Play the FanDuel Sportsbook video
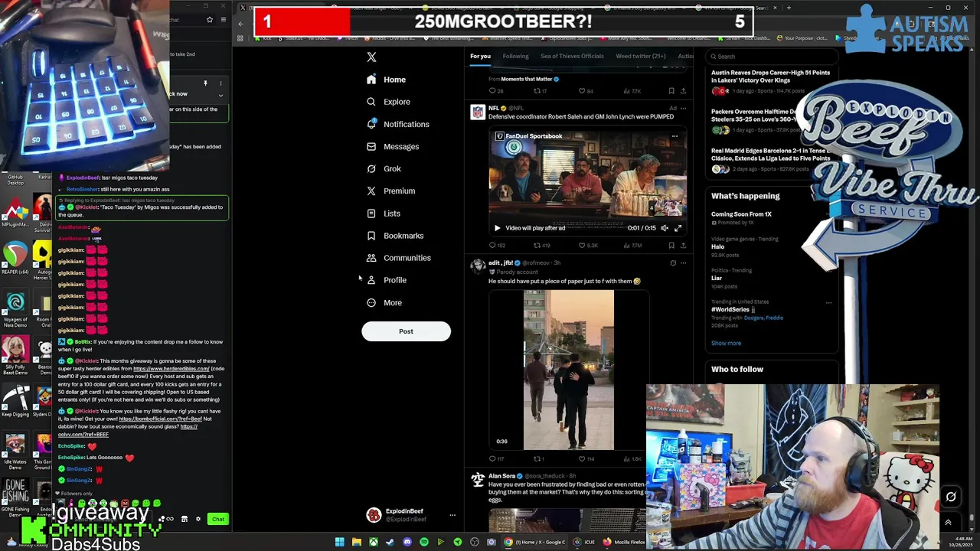The image size is (980, 551). [x=497, y=228]
